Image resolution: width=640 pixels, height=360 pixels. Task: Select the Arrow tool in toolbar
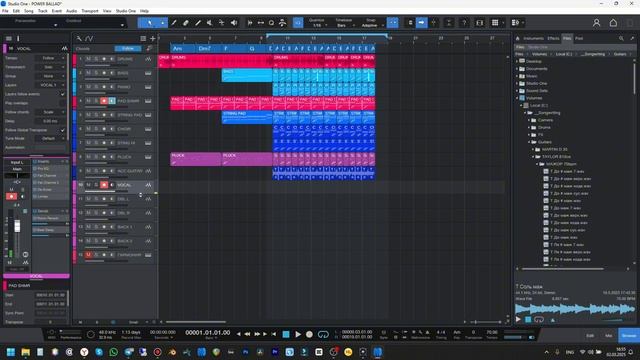pyautogui.click(x=149, y=23)
